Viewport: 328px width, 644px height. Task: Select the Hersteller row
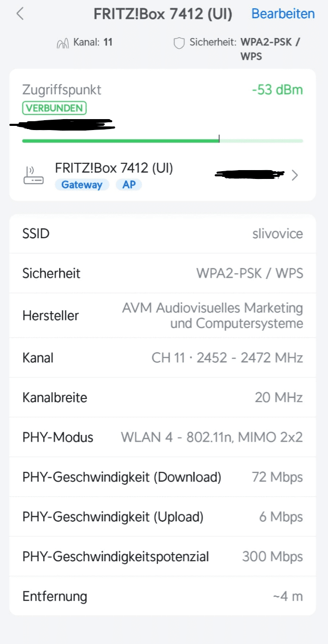click(162, 316)
